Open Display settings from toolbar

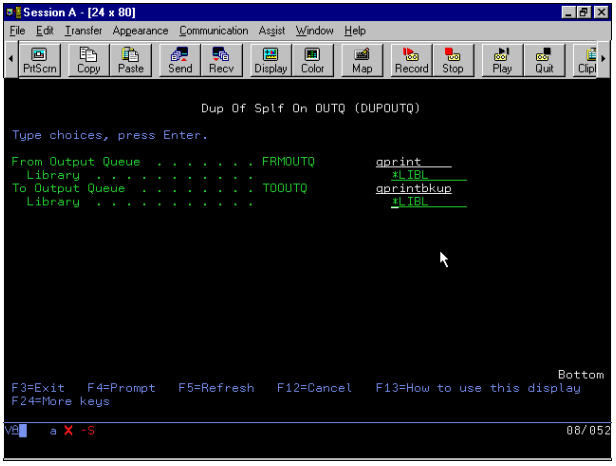(x=271, y=60)
